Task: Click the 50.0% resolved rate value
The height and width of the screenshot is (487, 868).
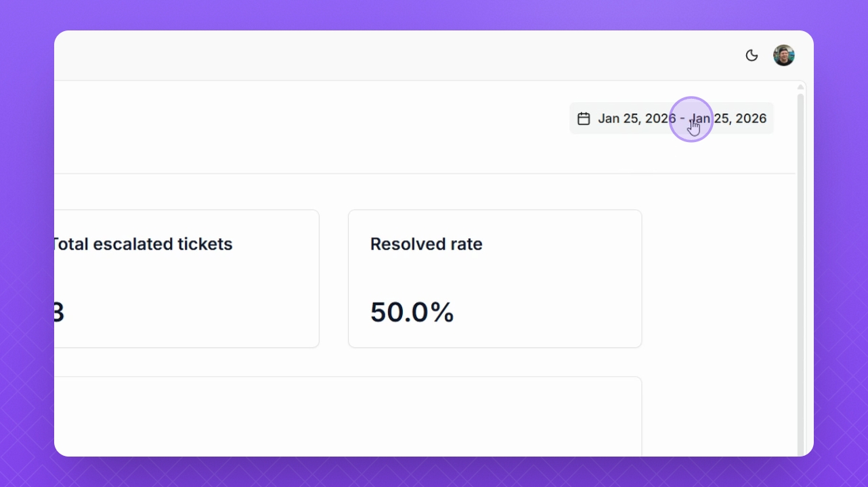Action: pos(412,312)
